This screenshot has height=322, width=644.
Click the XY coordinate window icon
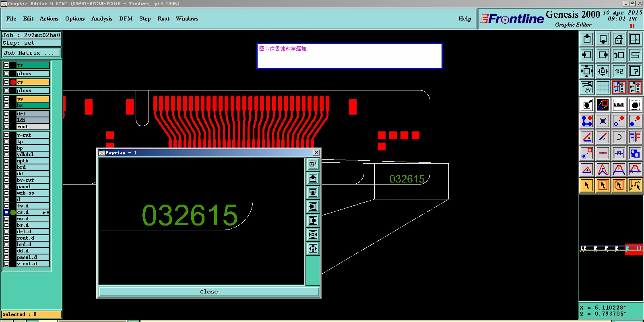[x=635, y=39]
